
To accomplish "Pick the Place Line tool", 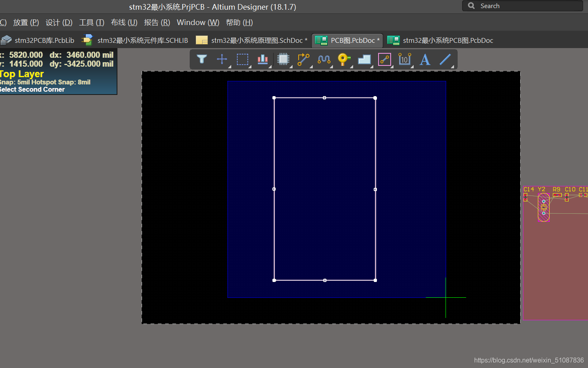I will pyautogui.click(x=445, y=59).
